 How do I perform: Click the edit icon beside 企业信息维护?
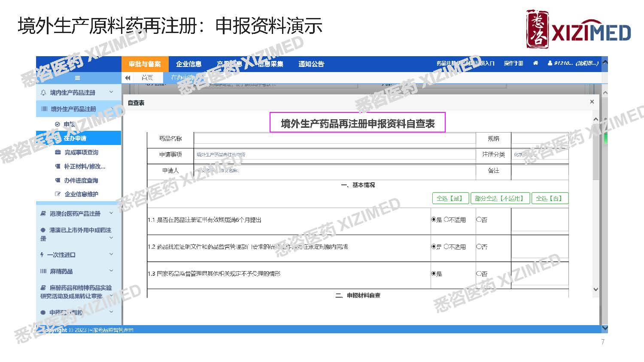[58, 194]
